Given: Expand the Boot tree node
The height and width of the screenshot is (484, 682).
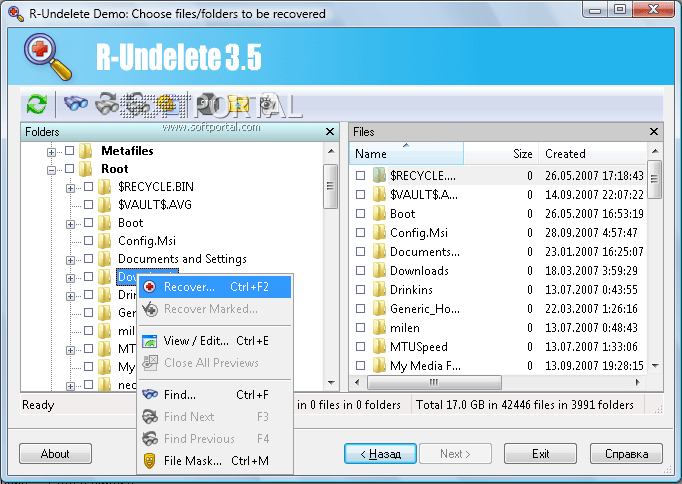Looking at the screenshot, I should coord(70,224).
